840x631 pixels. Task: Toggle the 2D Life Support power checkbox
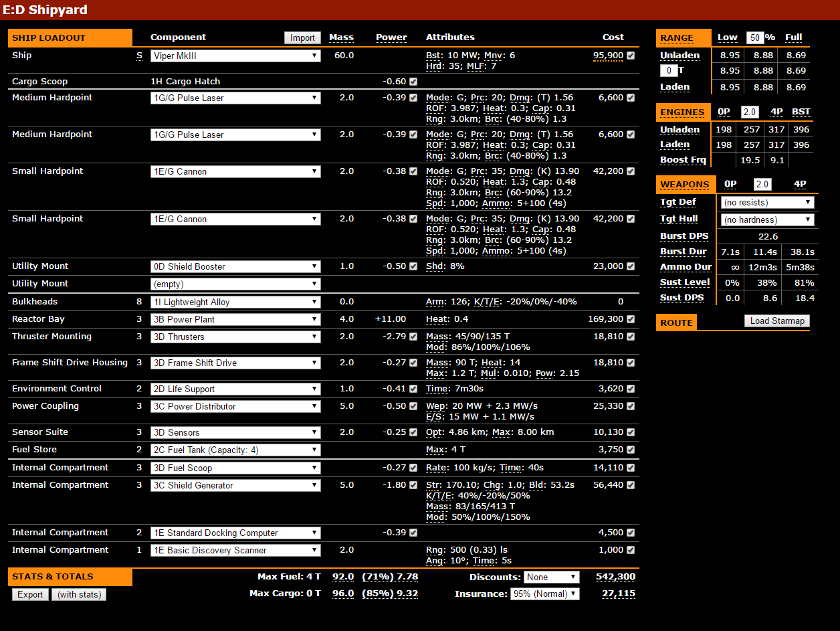tap(413, 389)
